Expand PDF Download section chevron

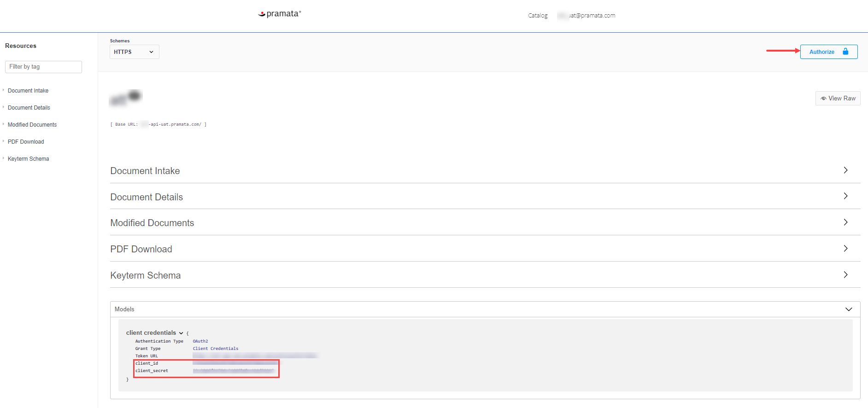click(845, 248)
